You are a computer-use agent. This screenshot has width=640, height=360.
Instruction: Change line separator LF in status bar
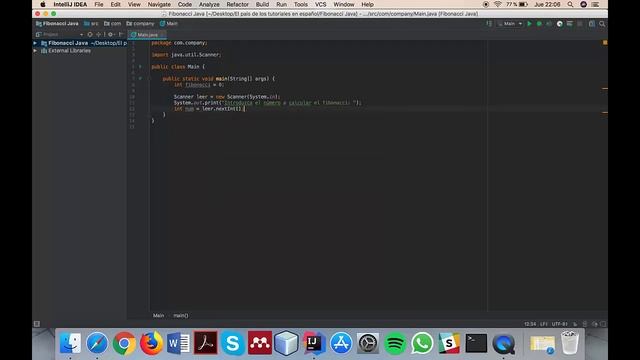click(x=544, y=324)
